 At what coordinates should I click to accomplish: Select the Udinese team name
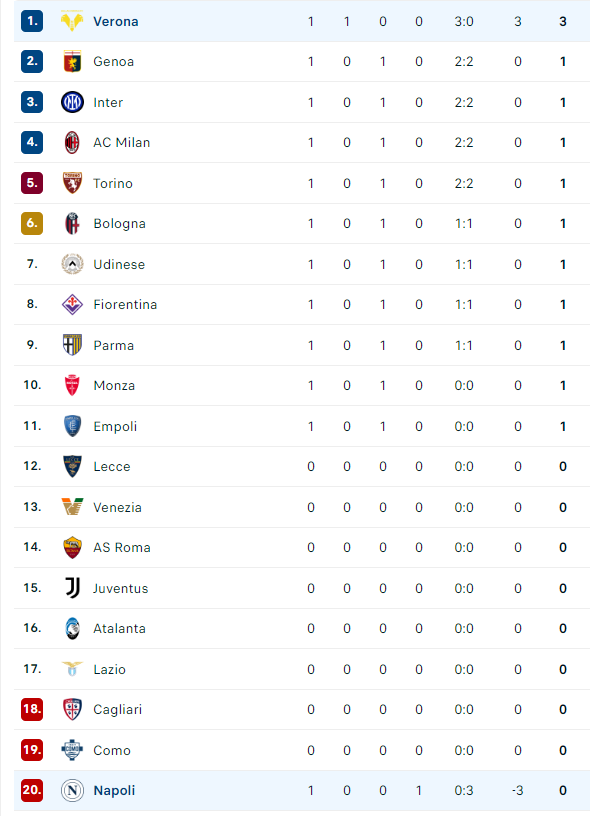tap(119, 264)
